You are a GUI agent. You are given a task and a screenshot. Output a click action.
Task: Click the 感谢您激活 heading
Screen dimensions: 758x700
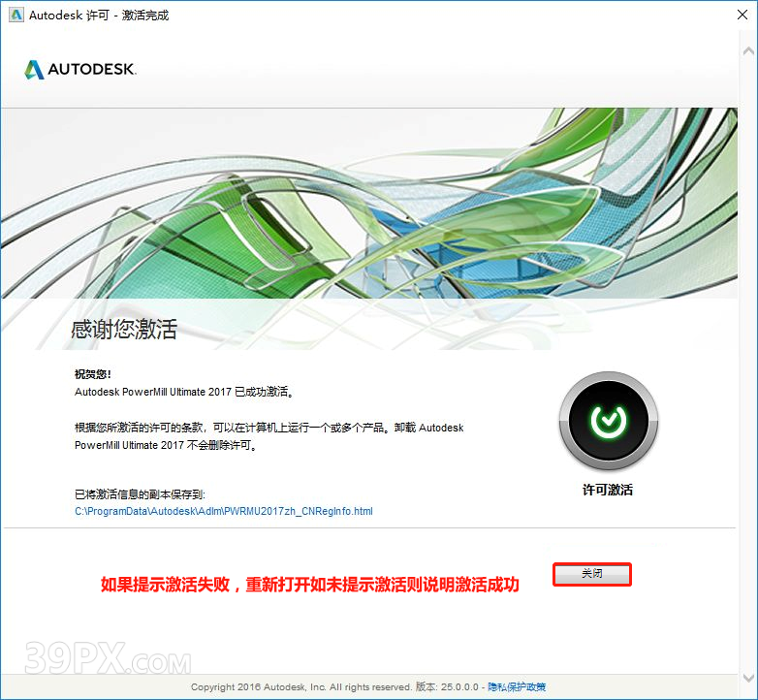(124, 329)
